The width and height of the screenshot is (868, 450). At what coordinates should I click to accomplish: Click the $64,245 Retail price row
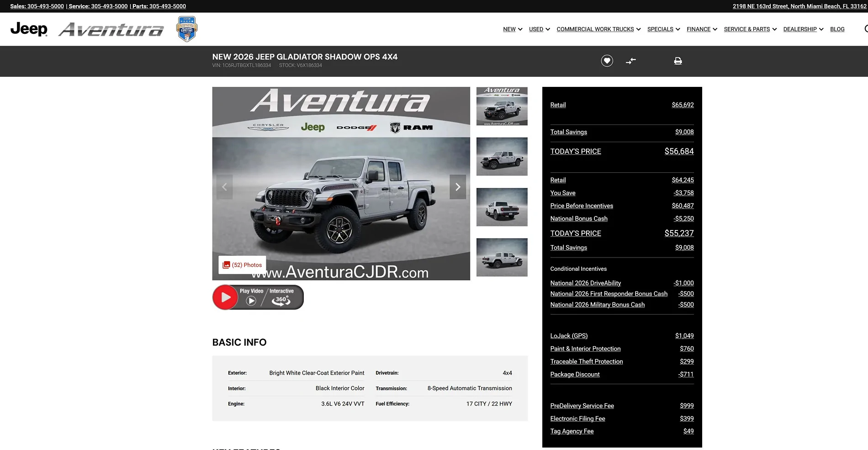(x=622, y=180)
